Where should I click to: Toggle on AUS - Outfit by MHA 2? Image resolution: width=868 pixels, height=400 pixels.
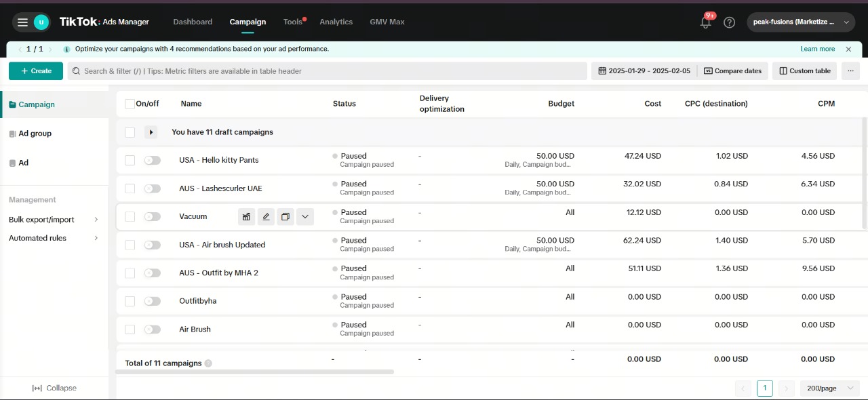click(x=153, y=273)
